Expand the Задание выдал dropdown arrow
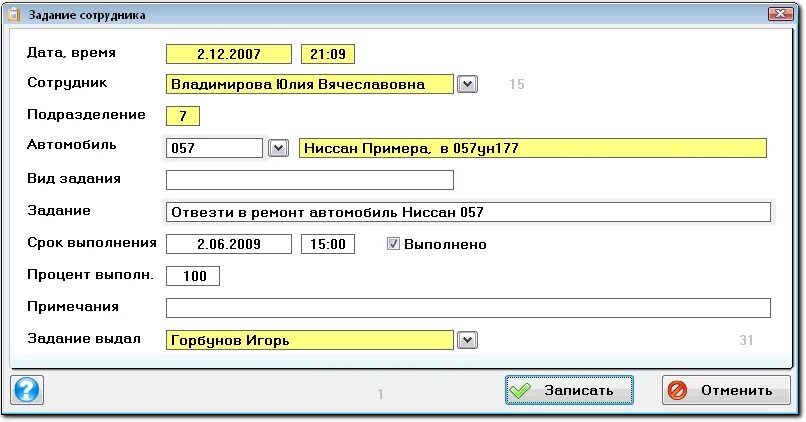This screenshot has width=806, height=422. pyautogui.click(x=467, y=340)
